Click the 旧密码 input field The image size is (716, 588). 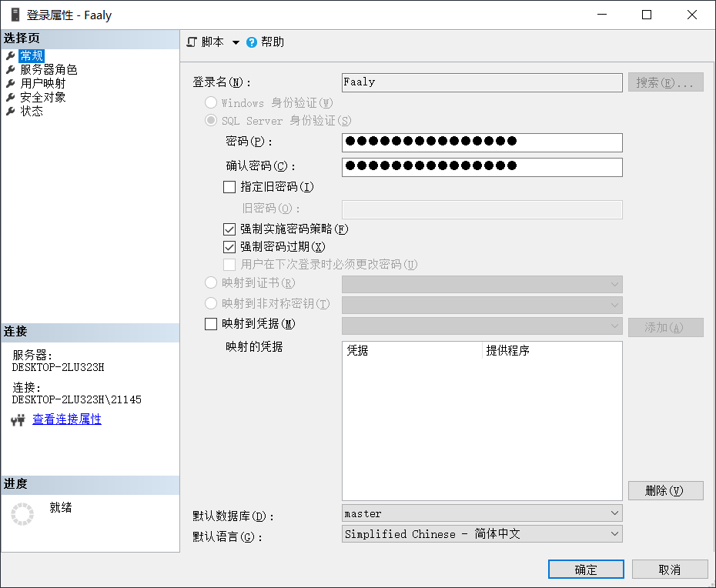[482, 209]
